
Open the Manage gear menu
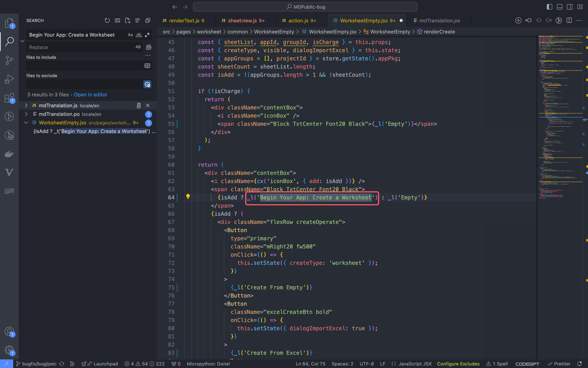[9, 350]
